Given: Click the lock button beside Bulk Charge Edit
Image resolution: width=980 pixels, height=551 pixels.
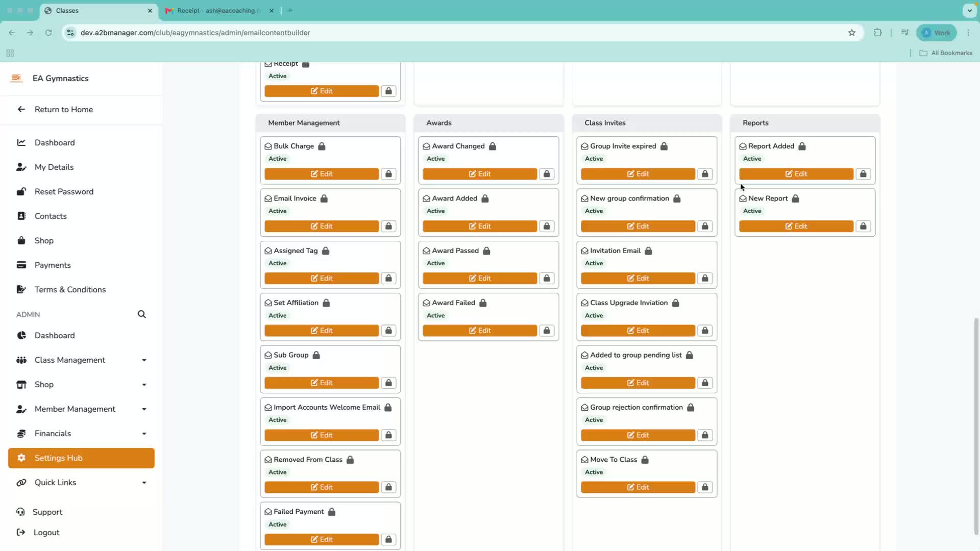Looking at the screenshot, I should tap(388, 174).
